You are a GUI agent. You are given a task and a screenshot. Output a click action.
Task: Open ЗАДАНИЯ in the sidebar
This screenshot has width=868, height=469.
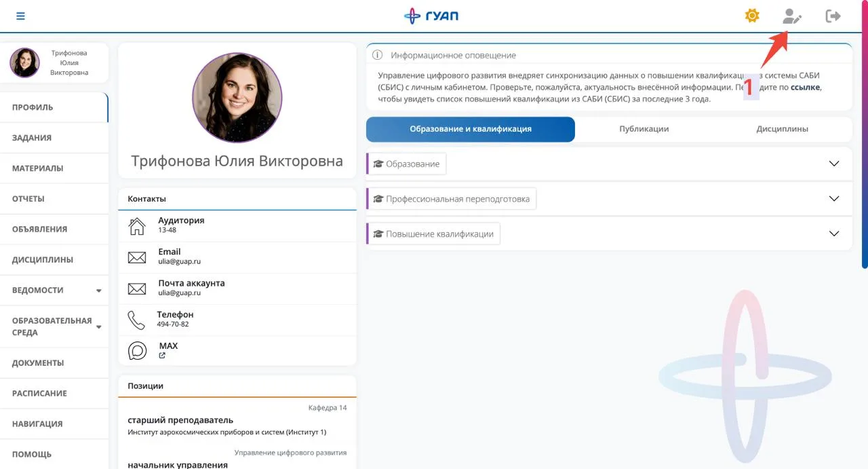click(54, 138)
